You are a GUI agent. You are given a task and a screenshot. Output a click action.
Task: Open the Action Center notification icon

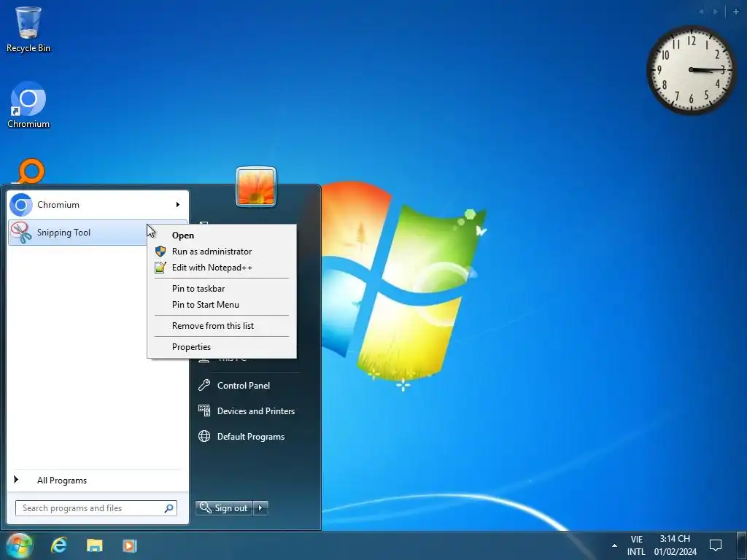[x=716, y=545]
